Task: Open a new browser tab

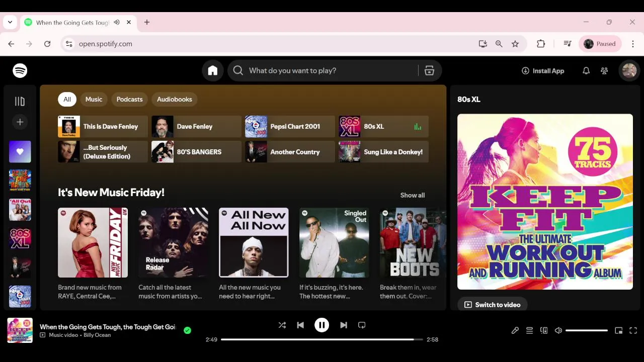Action: pyautogui.click(x=147, y=22)
